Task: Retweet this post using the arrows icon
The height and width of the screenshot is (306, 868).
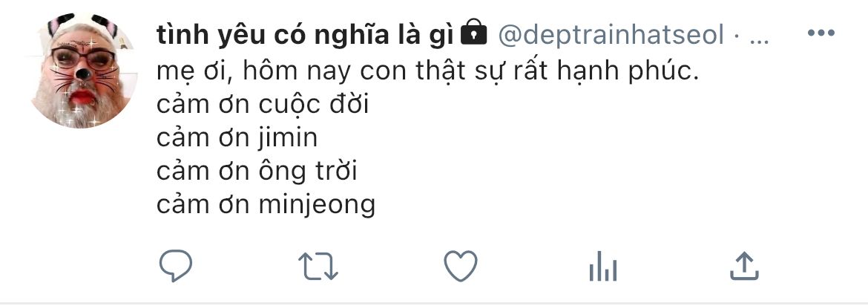Action: coord(318,266)
